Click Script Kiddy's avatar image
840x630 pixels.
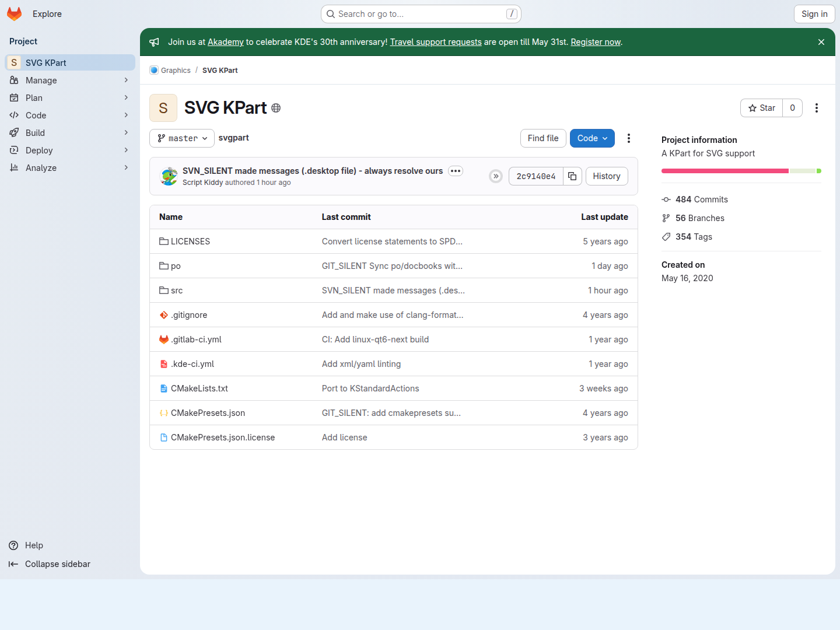click(169, 176)
